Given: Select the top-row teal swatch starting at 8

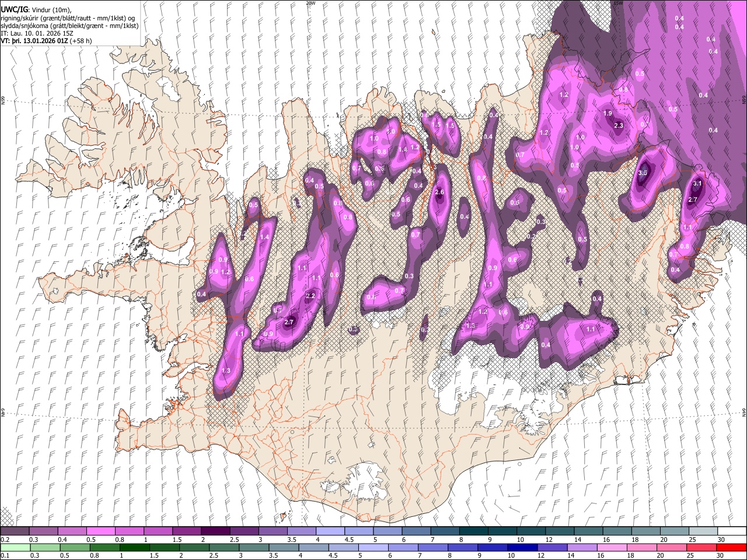Looking at the screenshot, I should coord(473,531).
